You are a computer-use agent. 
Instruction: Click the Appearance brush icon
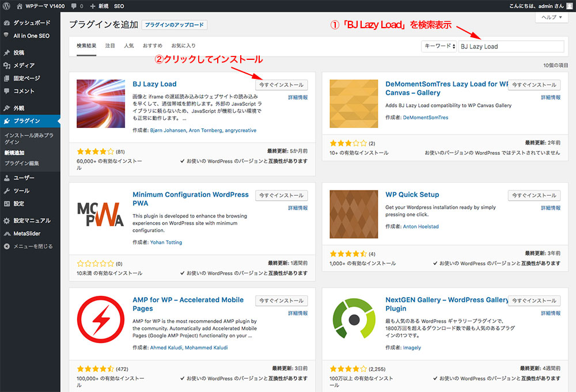(6, 108)
